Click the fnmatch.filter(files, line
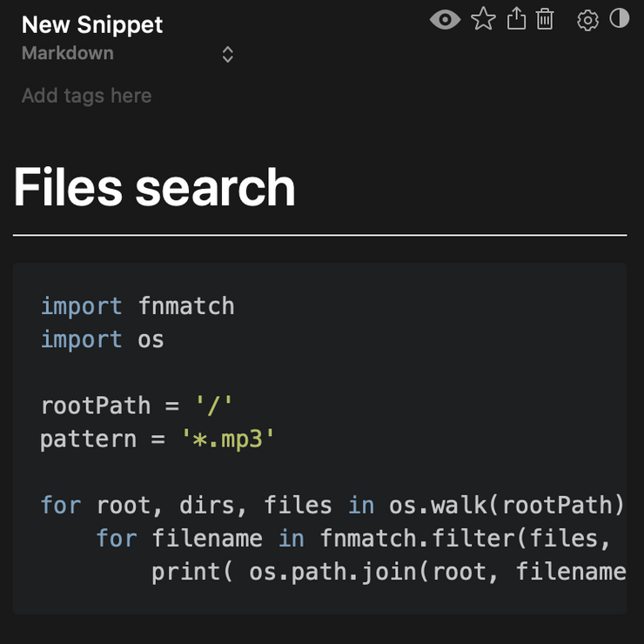The image size is (644, 644). click(x=353, y=539)
